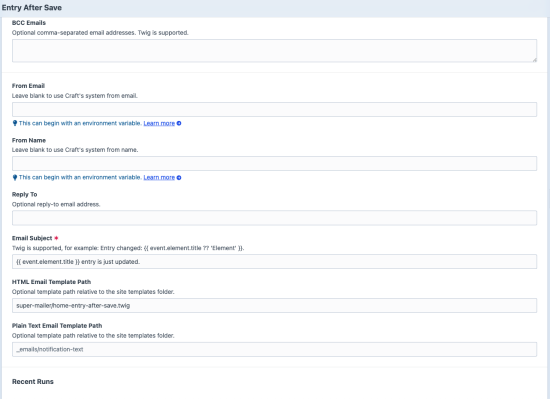This screenshot has height=399, width=550.
Task: Click the HTML Email Template Path label
Action: pos(52,282)
